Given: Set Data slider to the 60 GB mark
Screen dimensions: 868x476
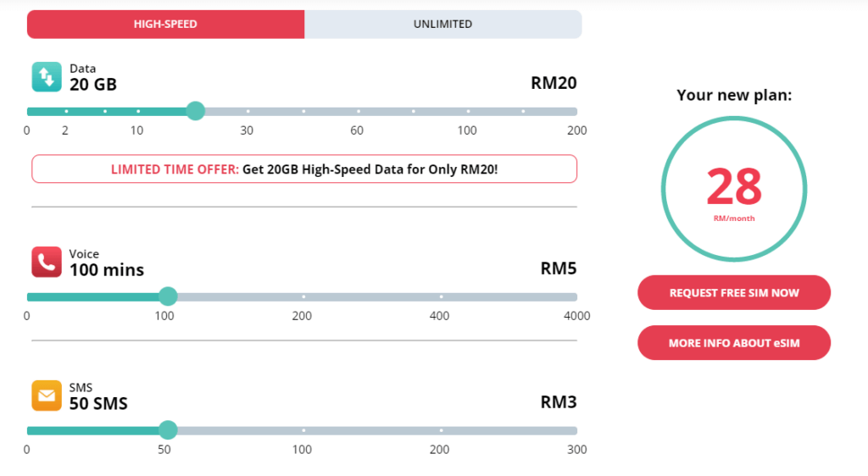Looking at the screenshot, I should 358,111.
